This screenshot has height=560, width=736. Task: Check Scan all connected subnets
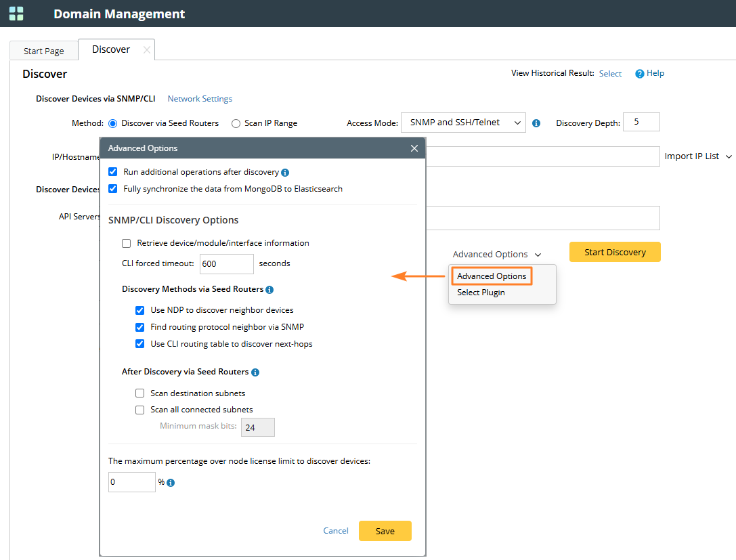(x=140, y=410)
